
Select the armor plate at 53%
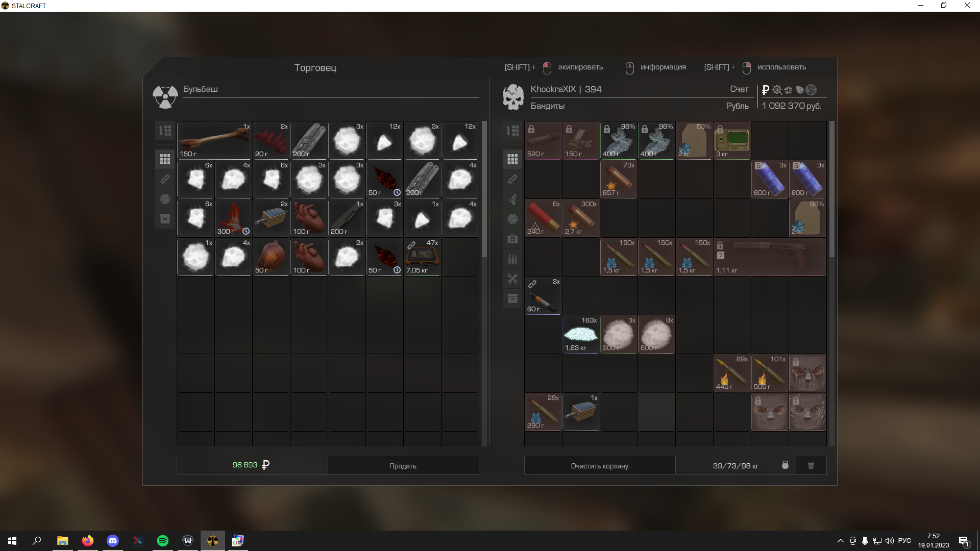694,140
